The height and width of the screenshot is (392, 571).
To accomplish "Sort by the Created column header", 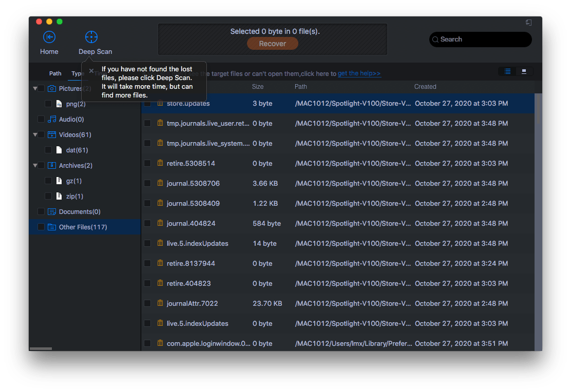I will click(x=425, y=87).
